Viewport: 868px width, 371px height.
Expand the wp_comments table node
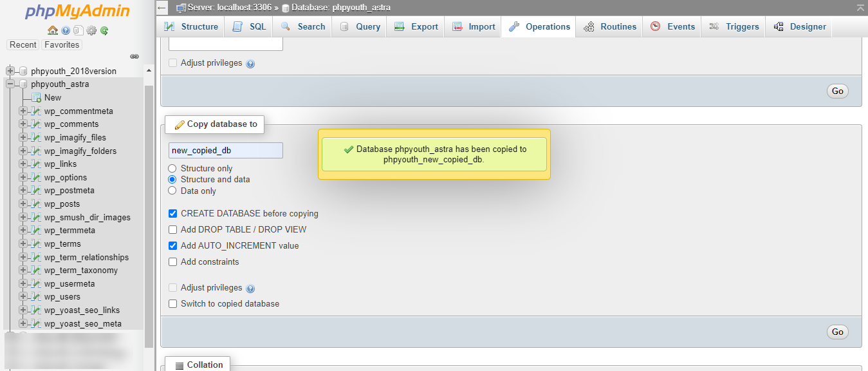23,124
